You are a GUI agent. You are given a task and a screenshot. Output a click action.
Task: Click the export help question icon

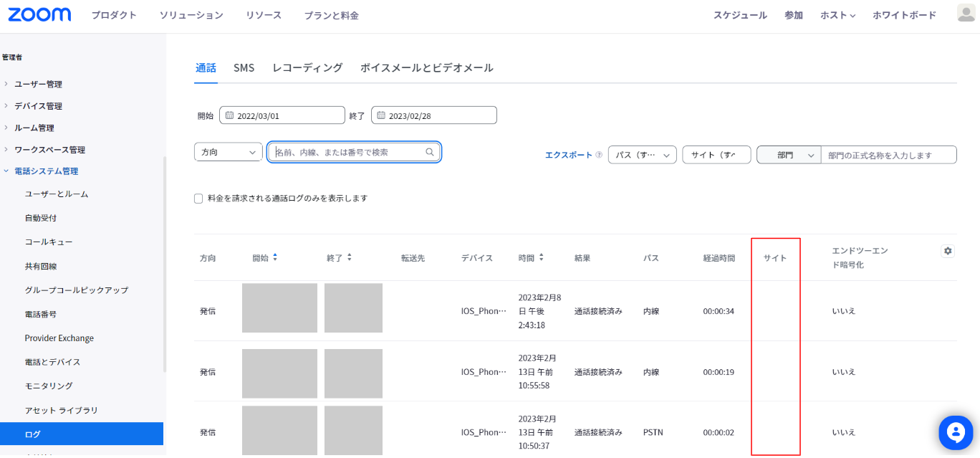pyautogui.click(x=599, y=155)
